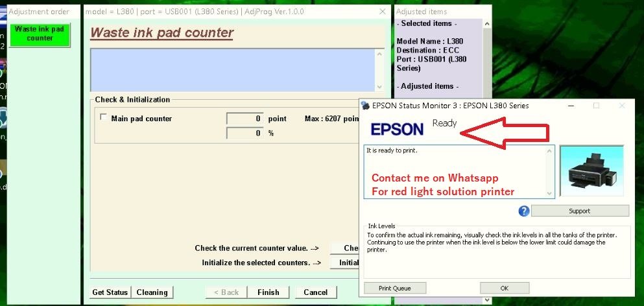Click log area scroll down arrow
Viewport: 644px width, 306px height.
379,87
